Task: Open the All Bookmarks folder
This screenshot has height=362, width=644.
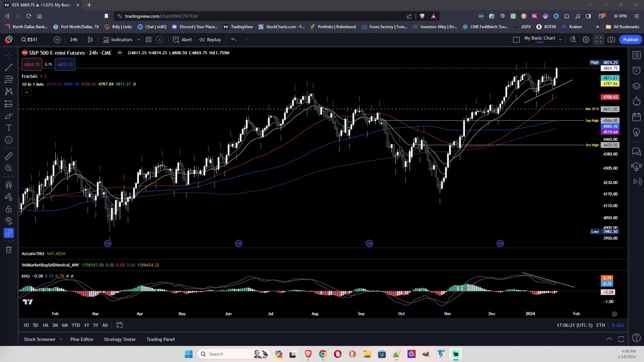Action: [x=622, y=27]
